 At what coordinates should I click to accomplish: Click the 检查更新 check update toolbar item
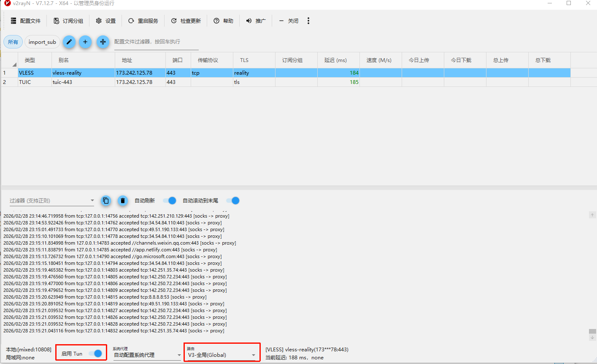[186, 21]
